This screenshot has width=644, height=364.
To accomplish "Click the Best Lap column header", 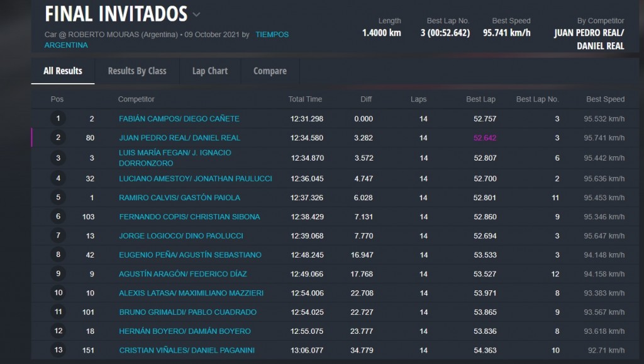I will pos(480,100).
